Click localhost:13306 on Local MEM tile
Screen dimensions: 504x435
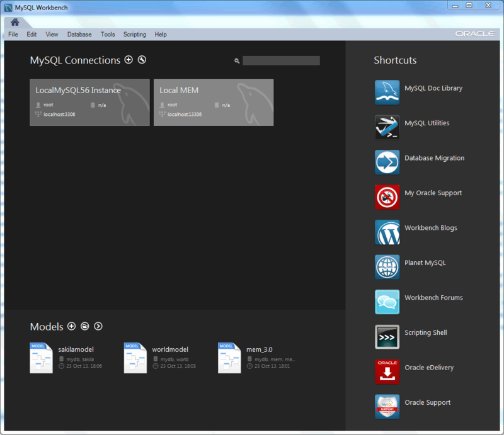185,115
